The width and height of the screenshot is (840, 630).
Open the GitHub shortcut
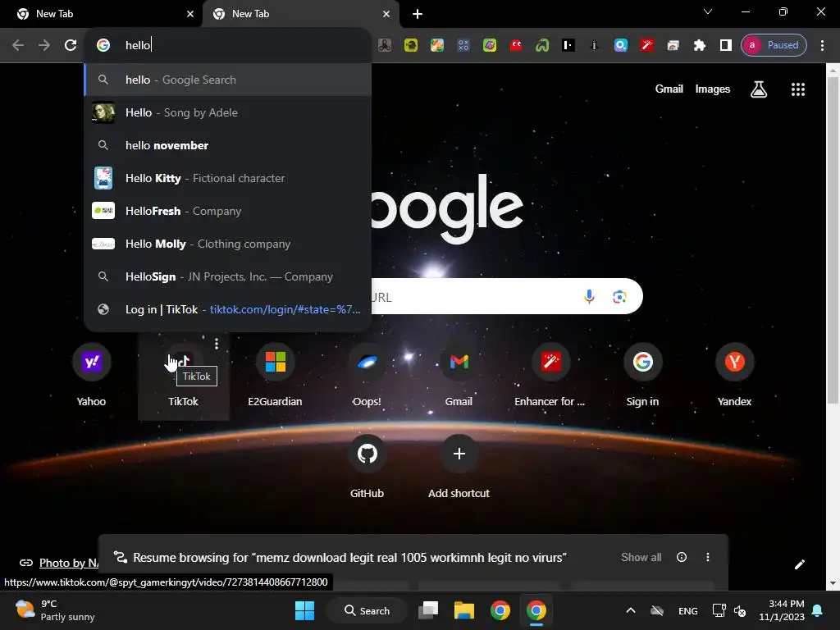coord(367,468)
